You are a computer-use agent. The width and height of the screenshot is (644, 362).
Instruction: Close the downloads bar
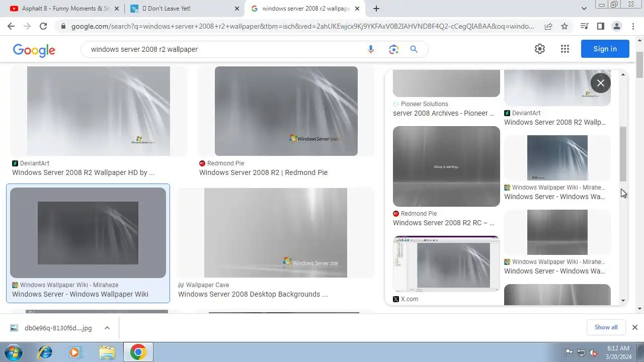(635, 327)
